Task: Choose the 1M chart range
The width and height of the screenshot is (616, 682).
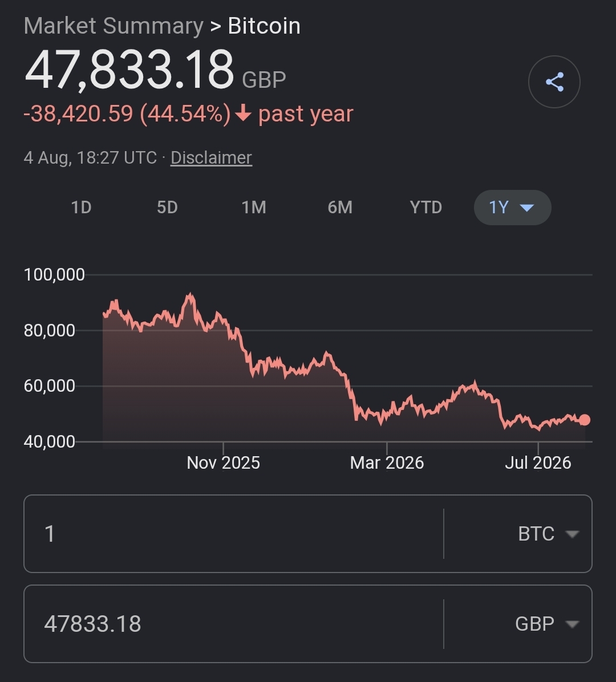Action: pos(254,208)
